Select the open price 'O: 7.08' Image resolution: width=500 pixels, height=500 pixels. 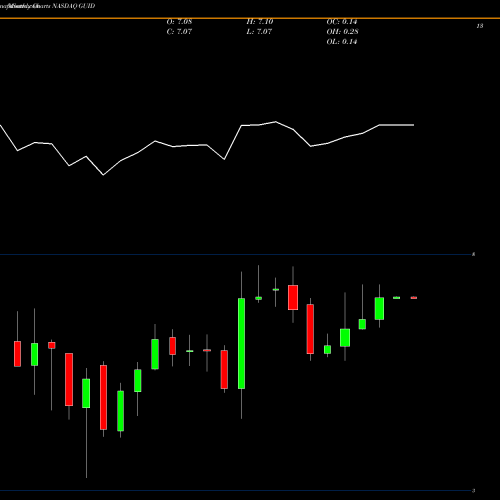(179, 22)
